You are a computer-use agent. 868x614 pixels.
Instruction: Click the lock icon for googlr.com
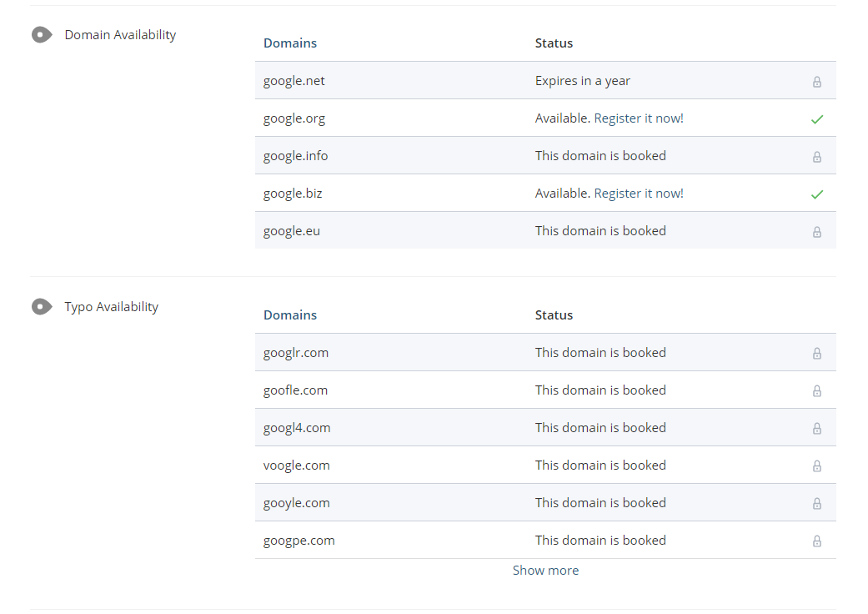coord(817,354)
